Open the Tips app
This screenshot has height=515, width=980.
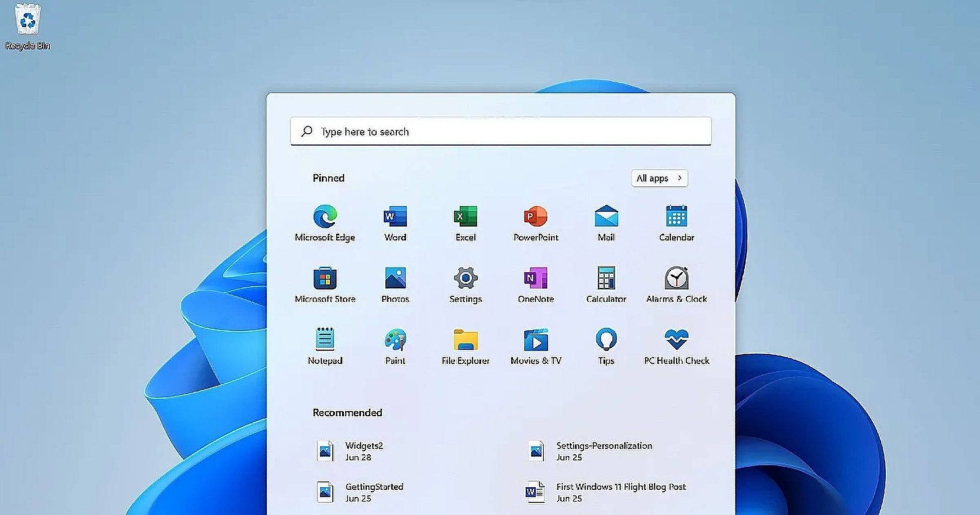[606, 346]
